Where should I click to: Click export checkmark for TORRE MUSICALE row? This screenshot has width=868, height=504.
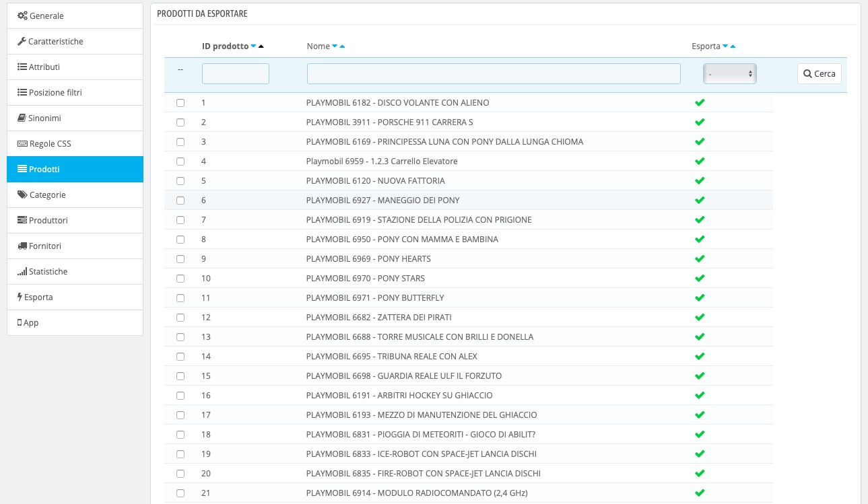coord(700,337)
